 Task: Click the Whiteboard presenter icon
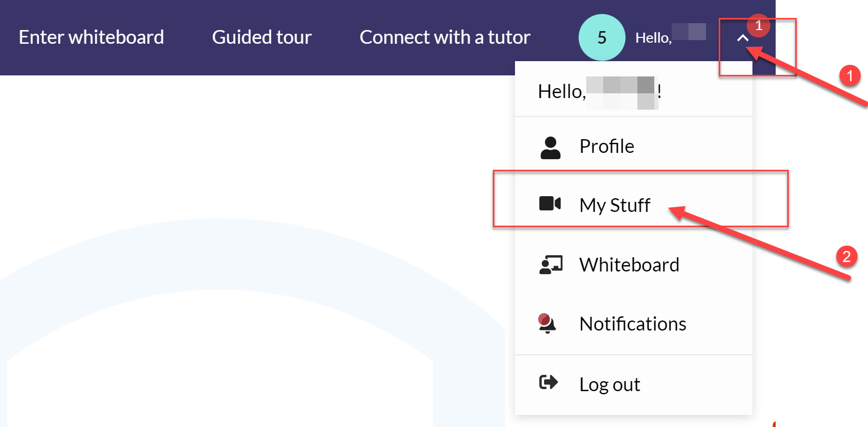[551, 265]
